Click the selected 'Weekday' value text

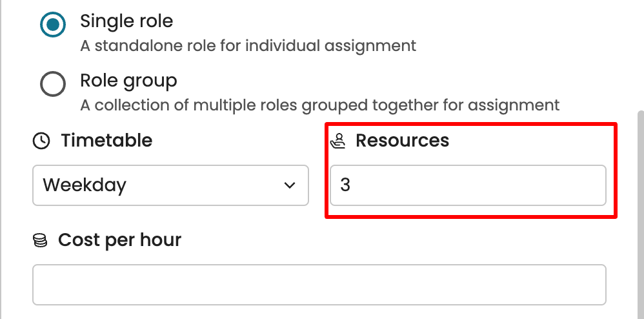[85, 185]
